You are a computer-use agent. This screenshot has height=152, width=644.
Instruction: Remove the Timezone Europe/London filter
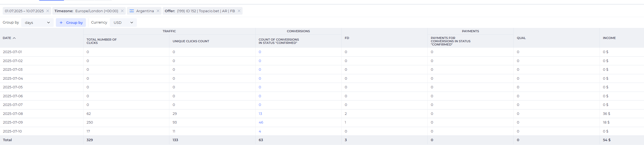pos(122,11)
